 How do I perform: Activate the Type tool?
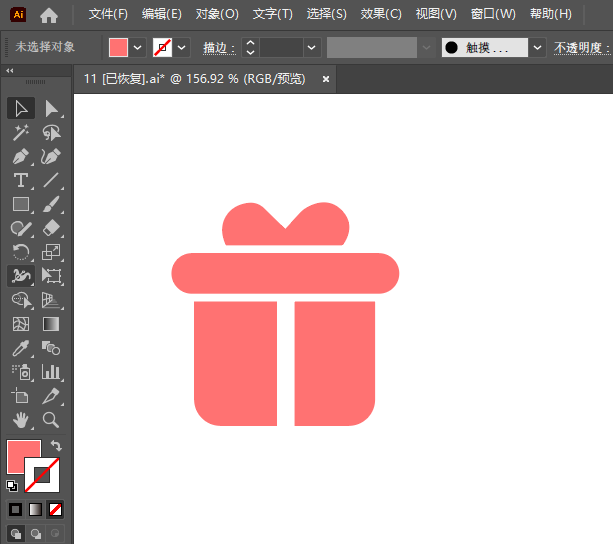click(x=21, y=180)
